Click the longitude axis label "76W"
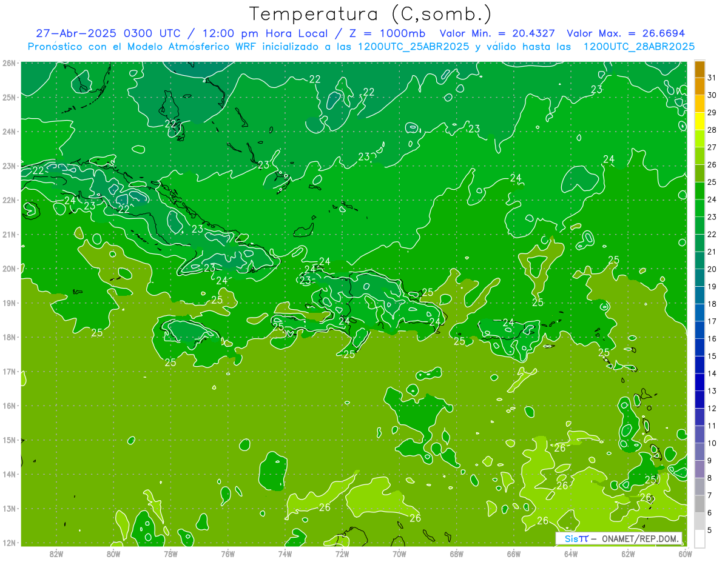The image size is (728, 562). 227,554
